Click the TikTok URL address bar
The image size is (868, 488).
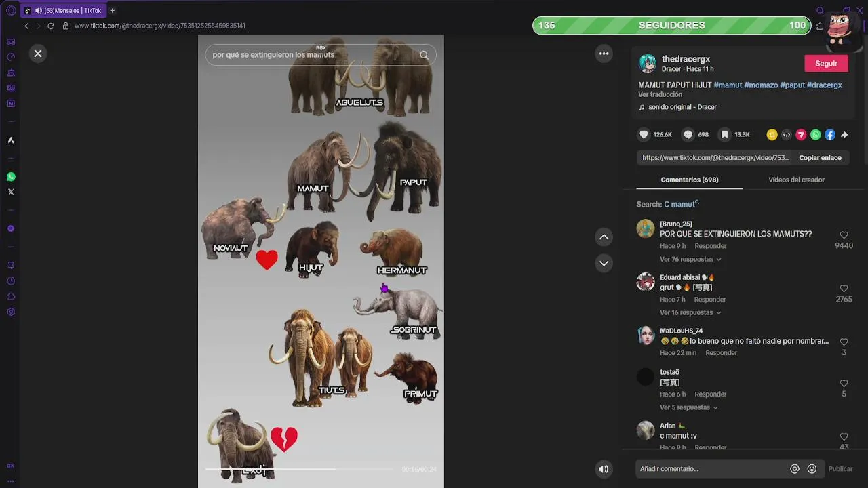click(x=160, y=26)
